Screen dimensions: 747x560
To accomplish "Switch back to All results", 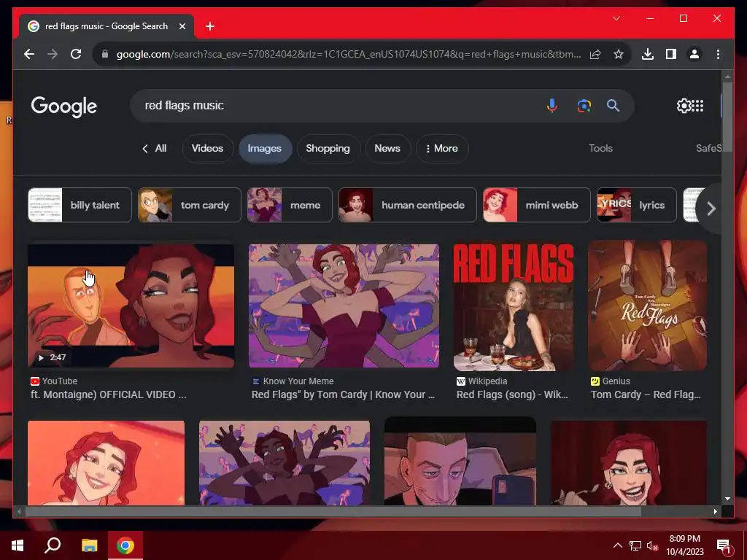I will click(155, 149).
